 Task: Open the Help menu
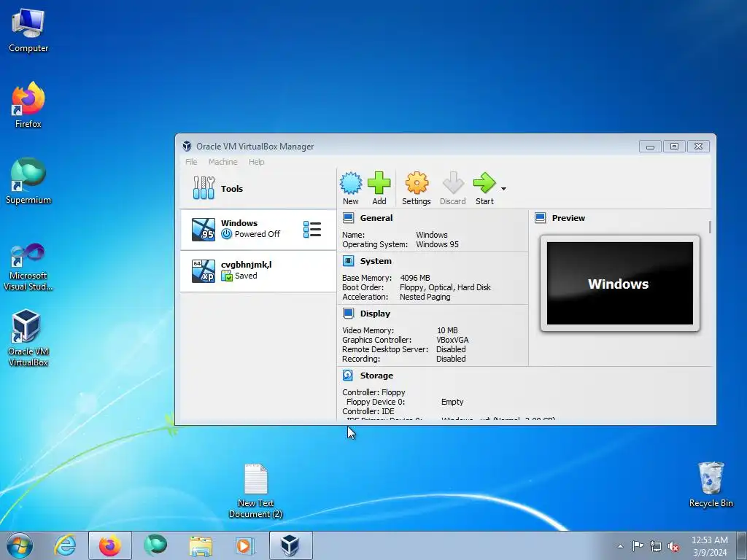click(256, 162)
